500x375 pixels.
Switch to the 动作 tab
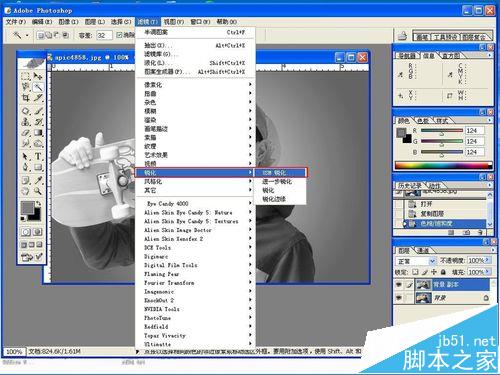[x=435, y=186]
